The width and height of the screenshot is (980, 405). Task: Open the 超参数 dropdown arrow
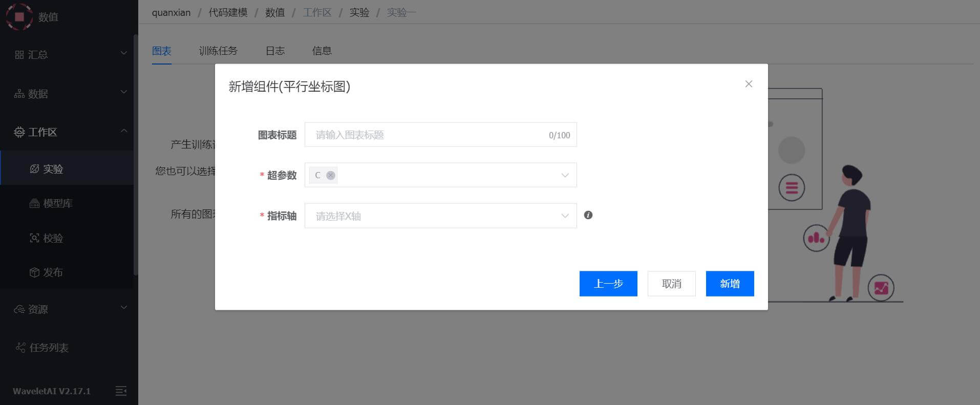pos(565,175)
